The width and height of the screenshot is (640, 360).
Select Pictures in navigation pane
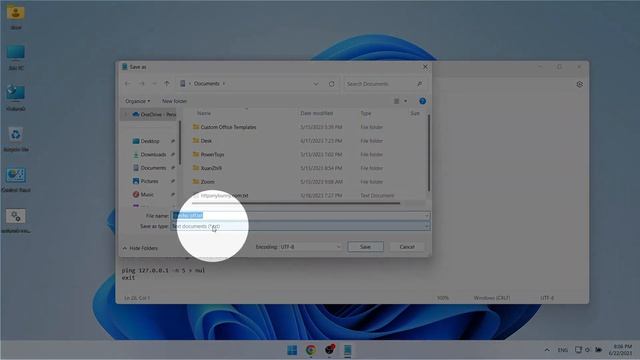pos(149,181)
